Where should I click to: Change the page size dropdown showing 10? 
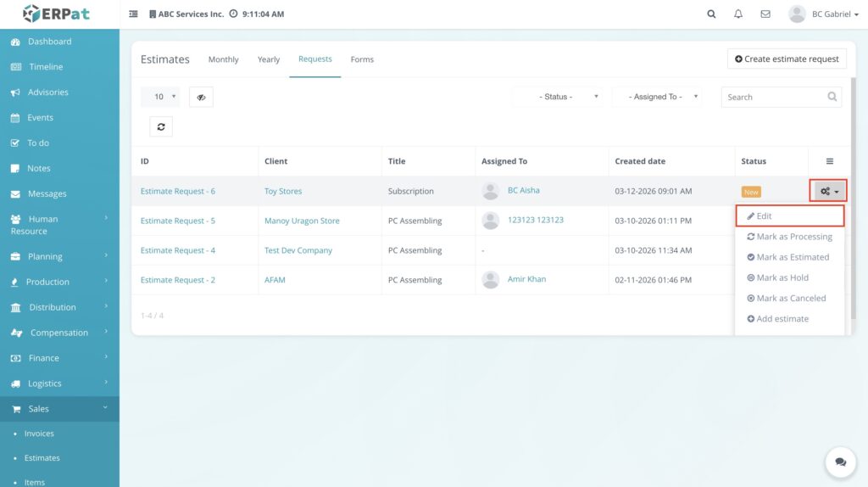pyautogui.click(x=160, y=97)
